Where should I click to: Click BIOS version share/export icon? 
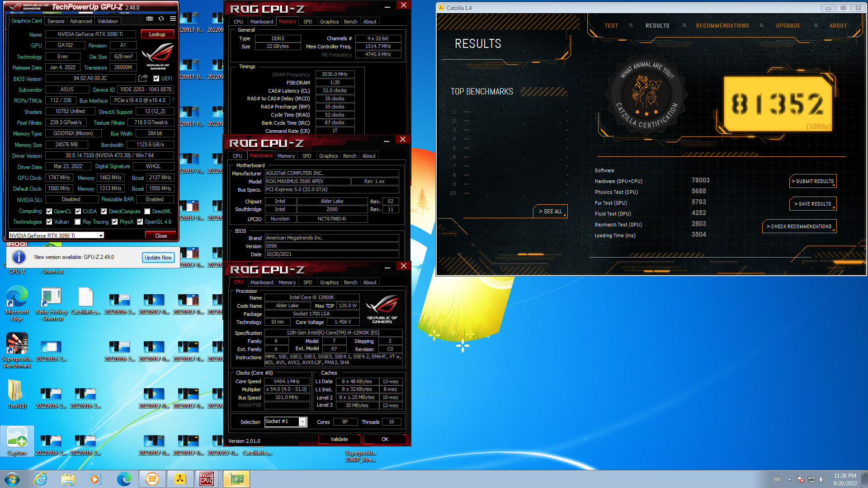(x=143, y=78)
